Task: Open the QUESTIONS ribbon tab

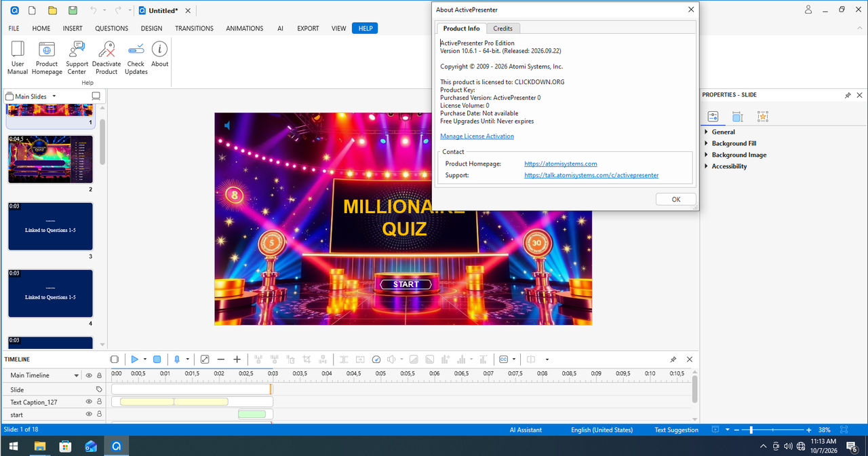Action: coord(111,28)
